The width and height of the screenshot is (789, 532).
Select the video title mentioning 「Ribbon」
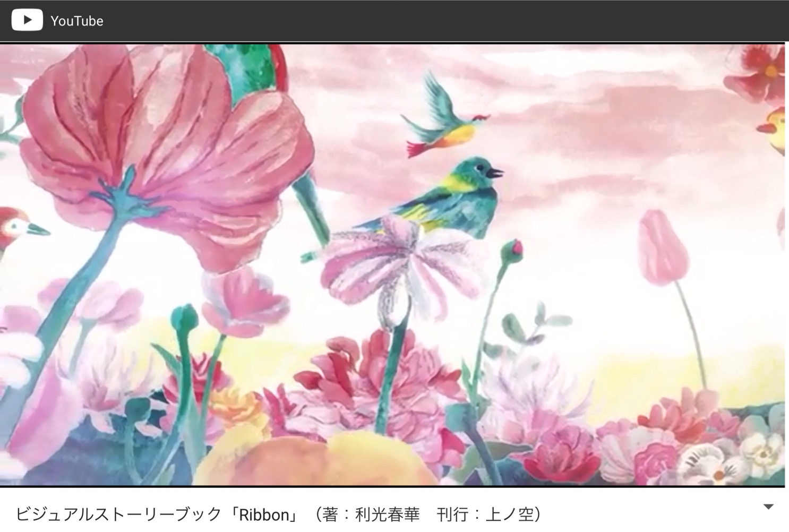click(x=279, y=514)
